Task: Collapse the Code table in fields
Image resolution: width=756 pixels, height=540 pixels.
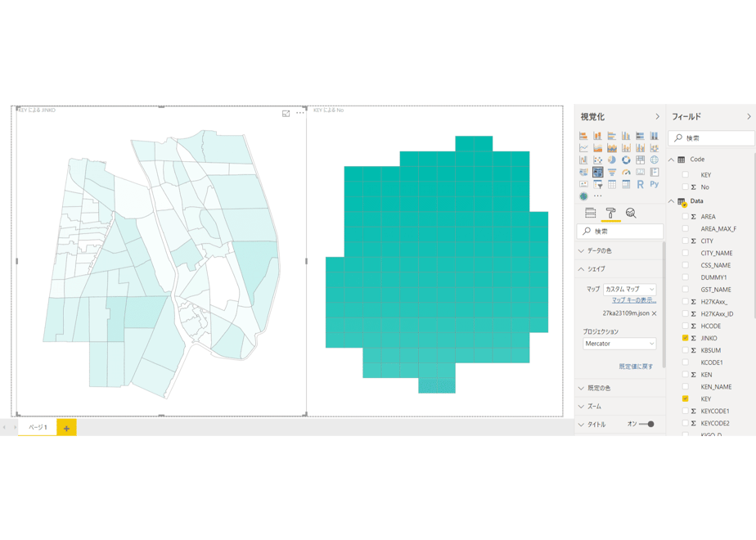Action: point(671,160)
